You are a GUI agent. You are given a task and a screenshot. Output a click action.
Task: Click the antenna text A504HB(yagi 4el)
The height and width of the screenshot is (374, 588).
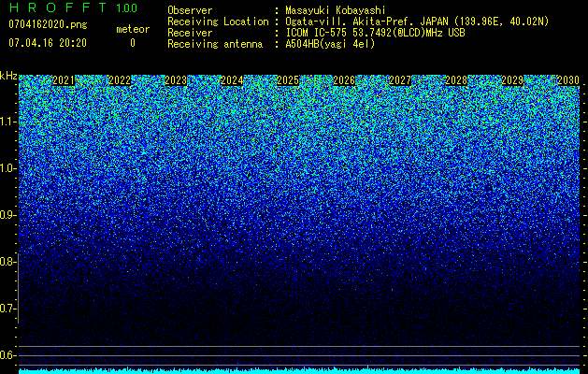330,44
